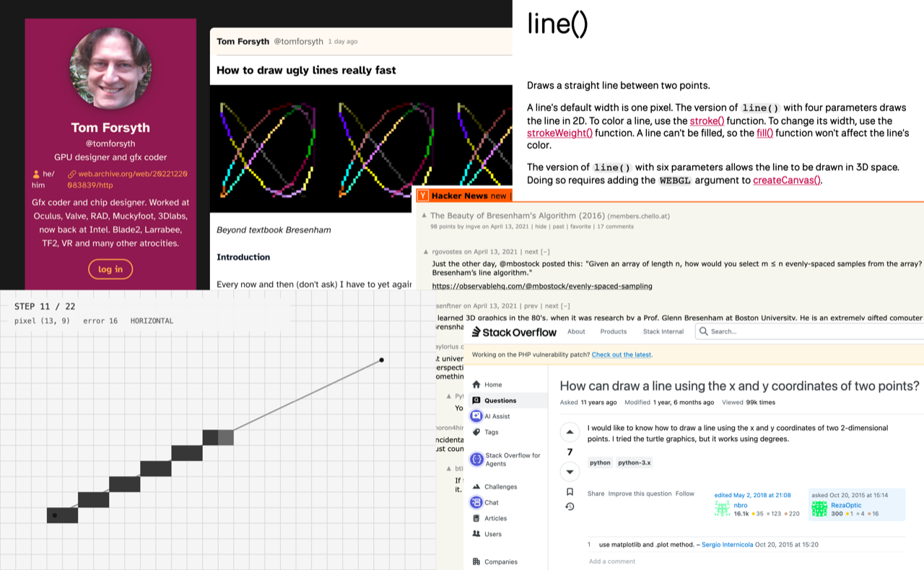Upvote the rgovostes comment on Hacker News
Image resolution: width=924 pixels, height=570 pixels.
(426, 252)
